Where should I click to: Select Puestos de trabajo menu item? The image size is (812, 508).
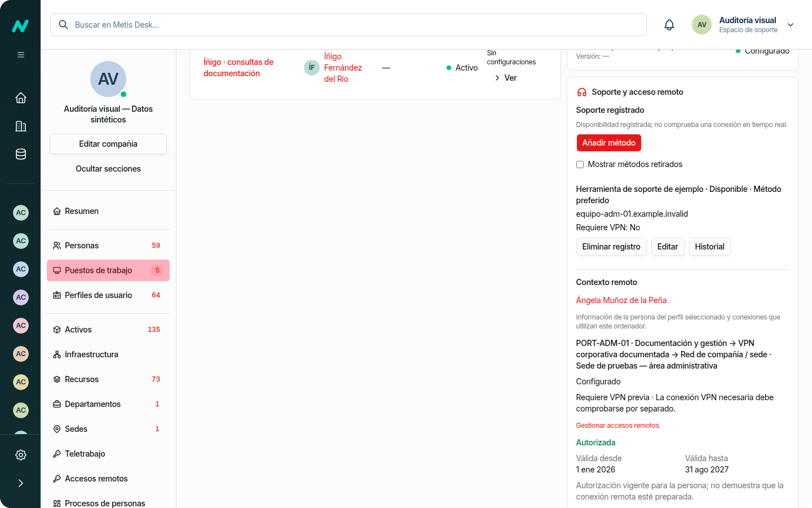pyautogui.click(x=108, y=270)
